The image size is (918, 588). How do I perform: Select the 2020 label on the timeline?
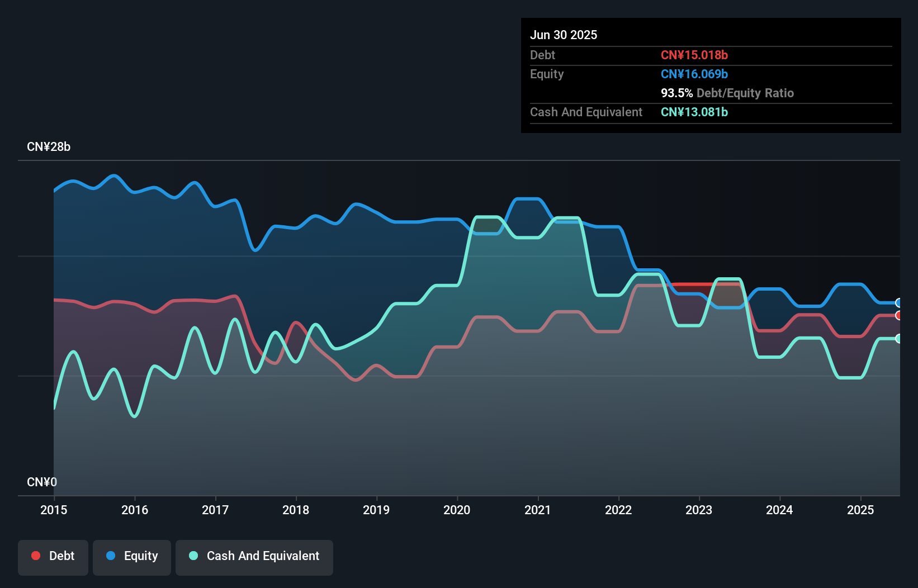click(457, 510)
